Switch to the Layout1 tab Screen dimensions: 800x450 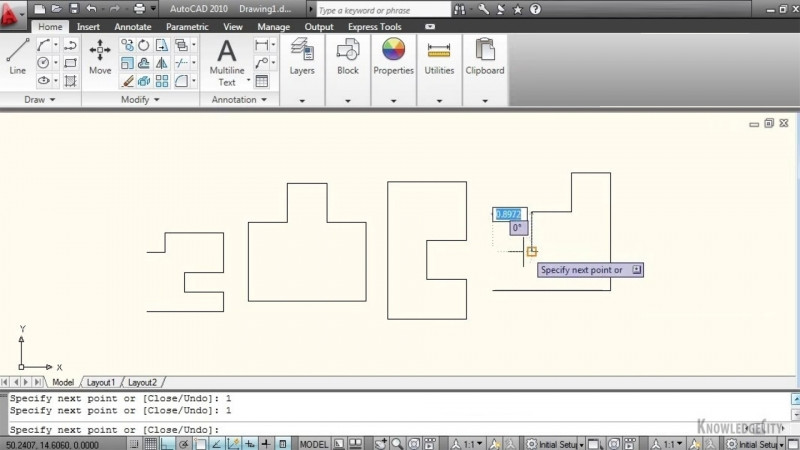[101, 382]
